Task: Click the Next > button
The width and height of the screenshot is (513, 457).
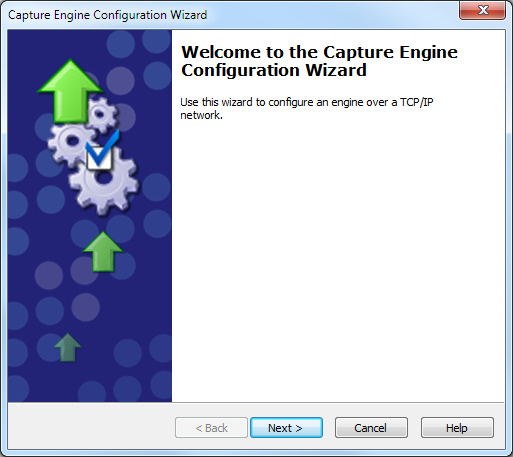Action: tap(286, 428)
